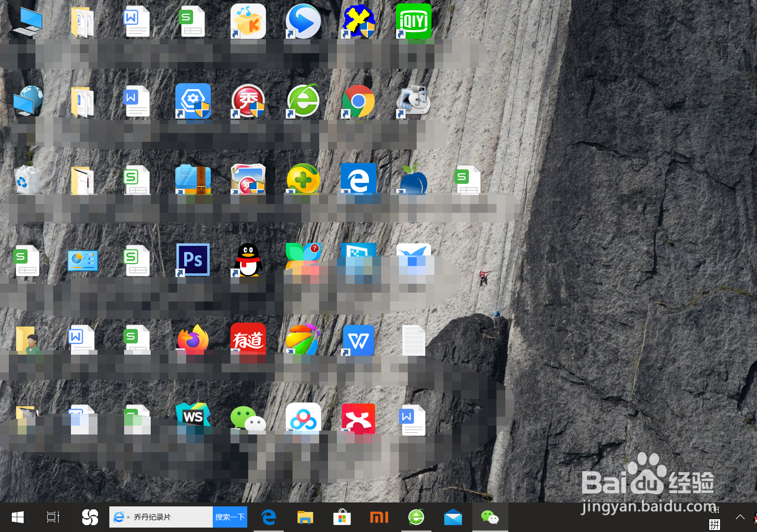Open Edge from the taskbar
This screenshot has width=757, height=532.
click(x=268, y=517)
